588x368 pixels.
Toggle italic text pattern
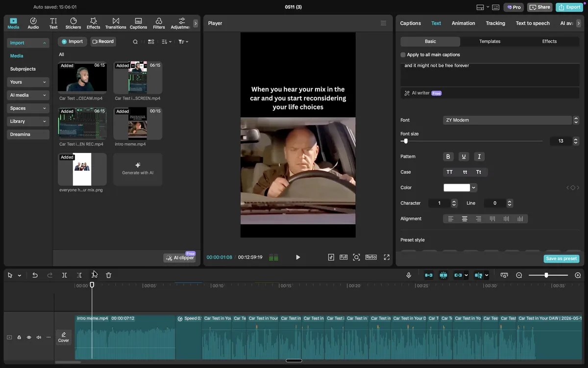click(479, 157)
